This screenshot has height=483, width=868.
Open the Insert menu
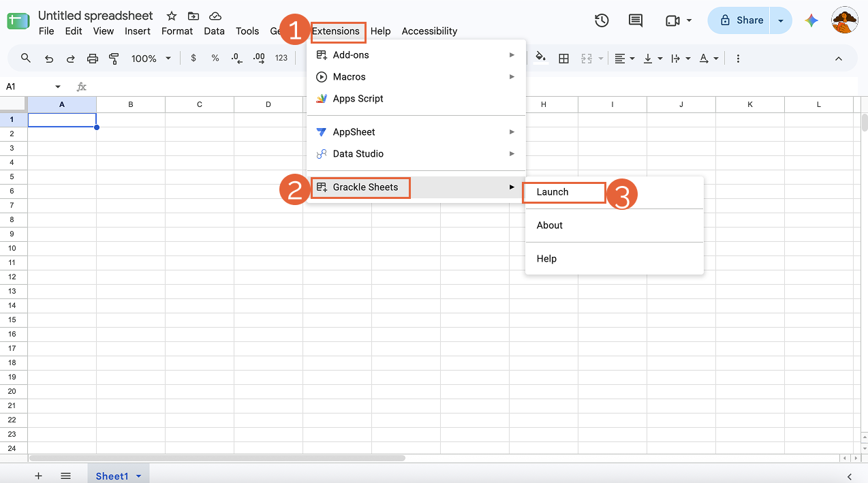pyautogui.click(x=138, y=31)
